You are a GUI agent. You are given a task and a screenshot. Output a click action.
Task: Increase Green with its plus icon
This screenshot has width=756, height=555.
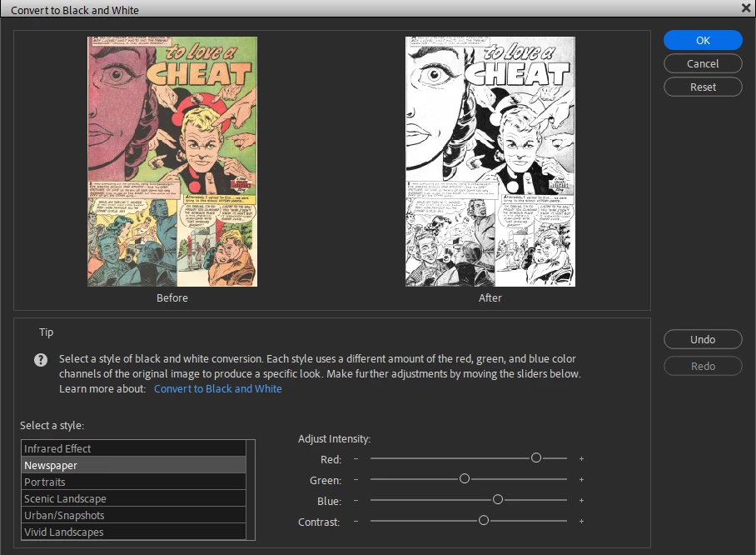581,479
